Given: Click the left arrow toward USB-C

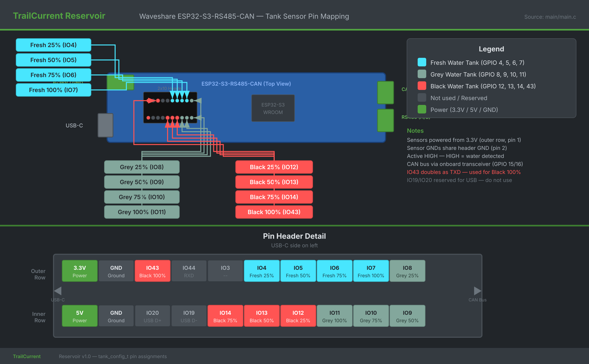Looking at the screenshot, I should click(x=58, y=291).
